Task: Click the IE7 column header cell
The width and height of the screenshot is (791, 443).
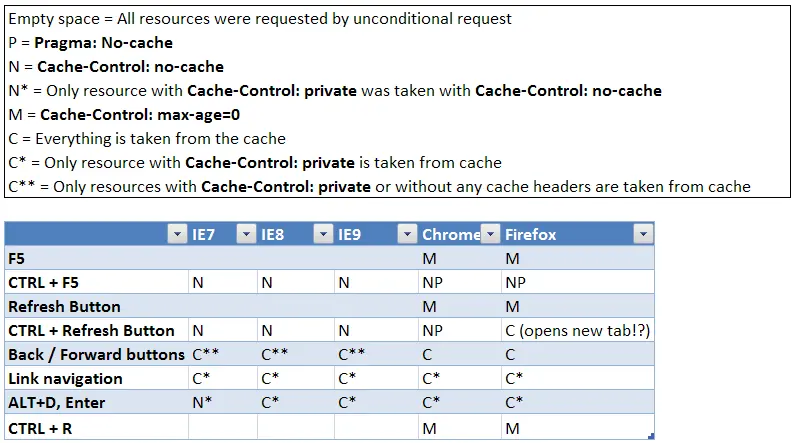Action: point(223,234)
